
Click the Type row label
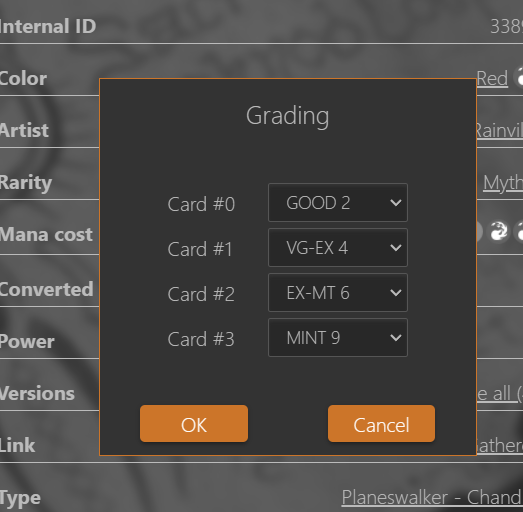click(21, 498)
